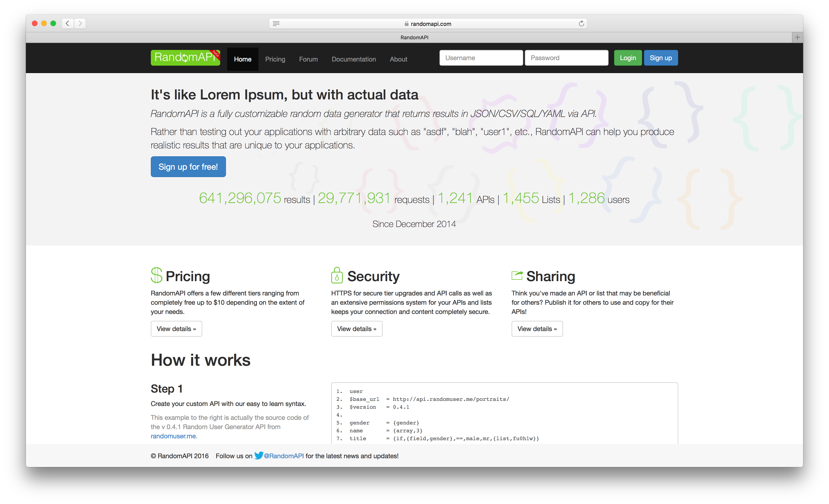The height and width of the screenshot is (504, 829).
Task: Focus the Username input field
Action: pyautogui.click(x=481, y=58)
